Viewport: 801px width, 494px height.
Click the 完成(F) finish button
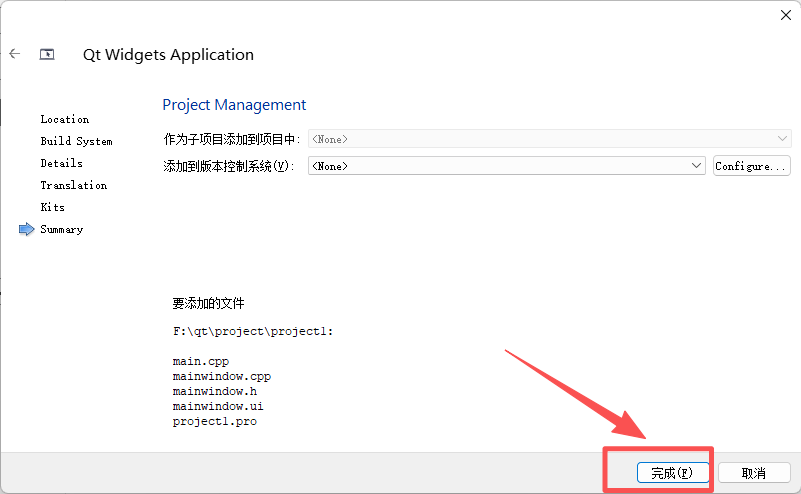tap(672, 473)
